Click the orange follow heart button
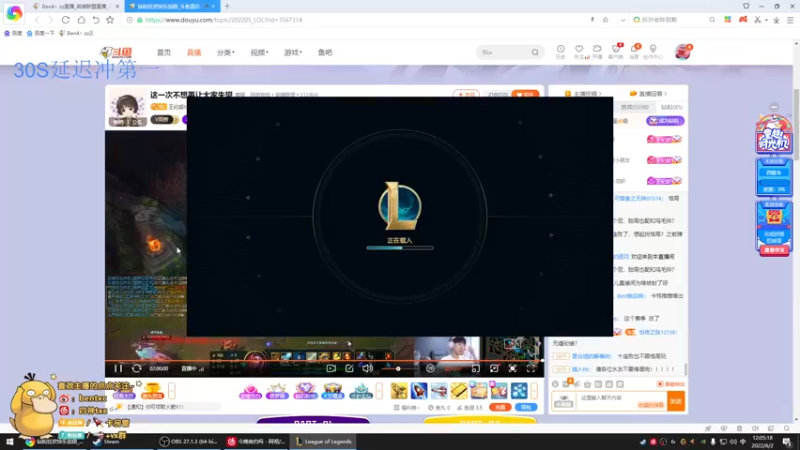 tap(525, 94)
